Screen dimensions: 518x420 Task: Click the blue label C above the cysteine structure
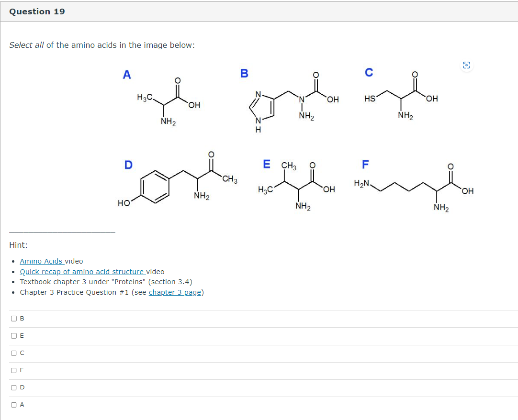(369, 73)
